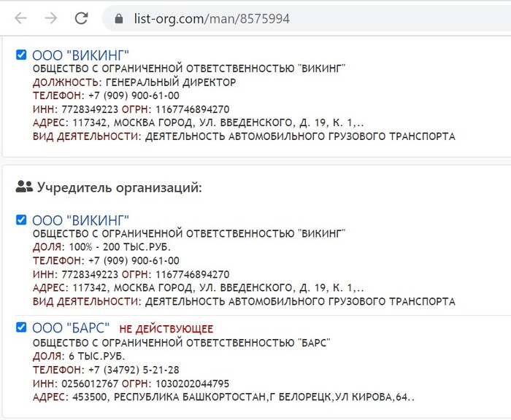Select the heading text Учредитель организаций:
The height and width of the screenshot is (420, 511).
pyautogui.click(x=119, y=187)
